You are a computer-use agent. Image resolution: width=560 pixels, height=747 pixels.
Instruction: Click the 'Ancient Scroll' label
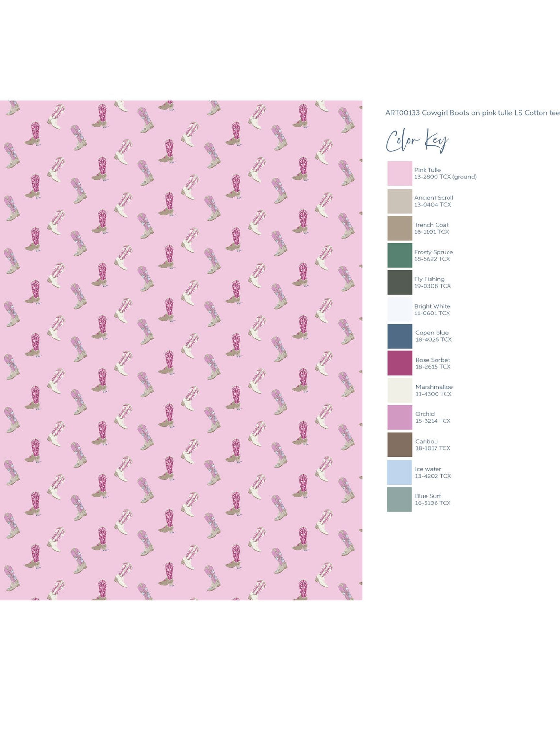[433, 198]
